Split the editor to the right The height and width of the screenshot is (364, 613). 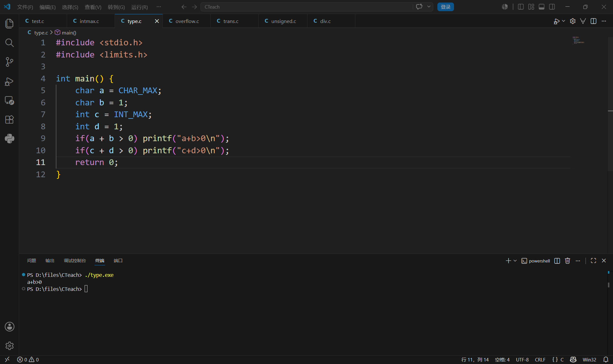(594, 21)
